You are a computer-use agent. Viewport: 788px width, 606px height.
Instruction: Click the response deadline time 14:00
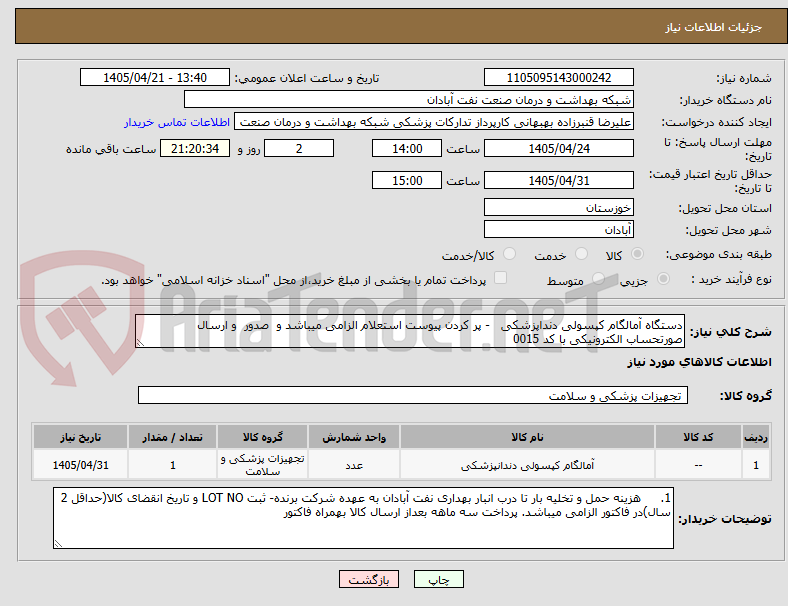(407, 148)
